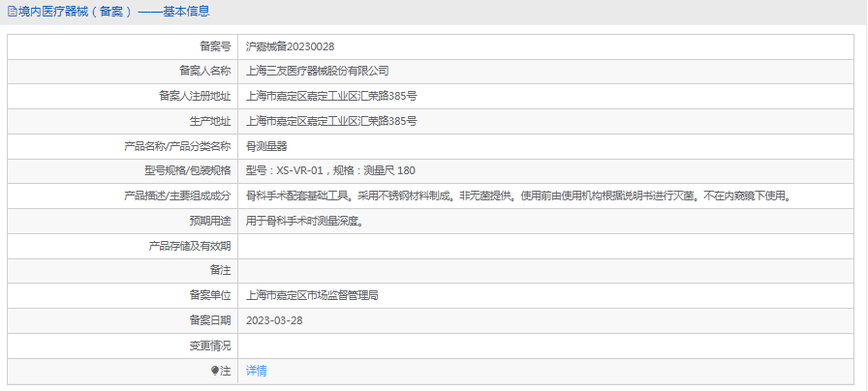Click the 产品存储及有效期 label
The height and width of the screenshot is (391, 868).
[189, 246]
